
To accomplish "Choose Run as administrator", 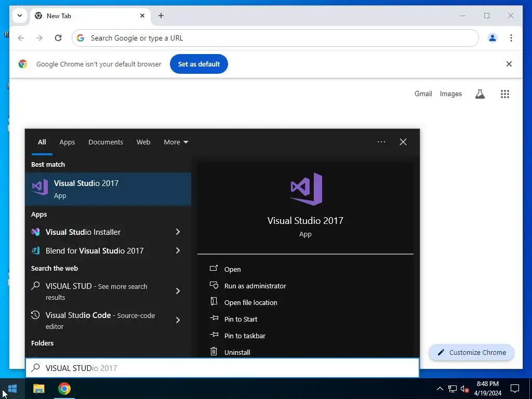I will [255, 286].
